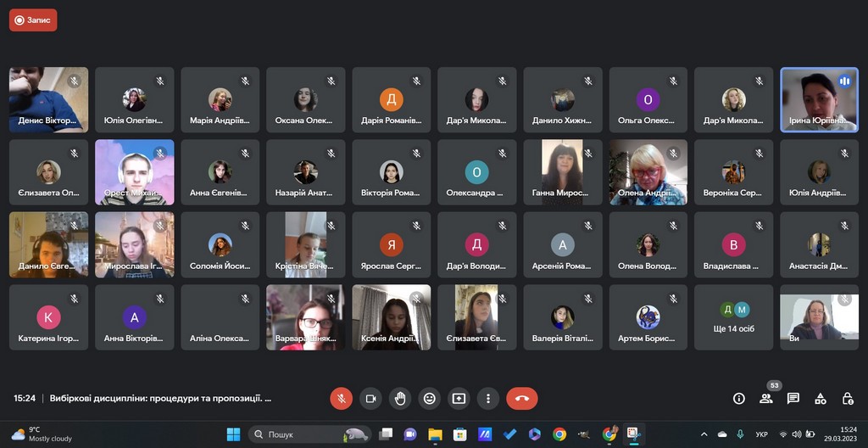The image size is (868, 448).
Task: Click the Windows Search box labeled Пошук
Action: point(309,434)
